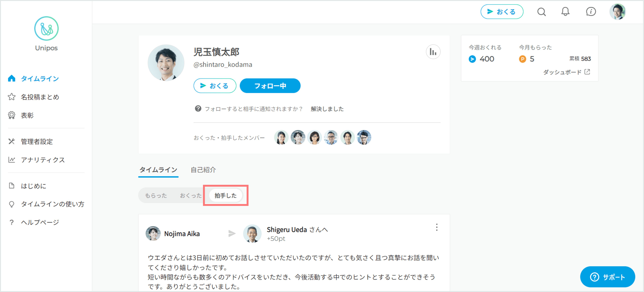
Task: Switch to 自己紹介 tab
Action: tap(203, 170)
